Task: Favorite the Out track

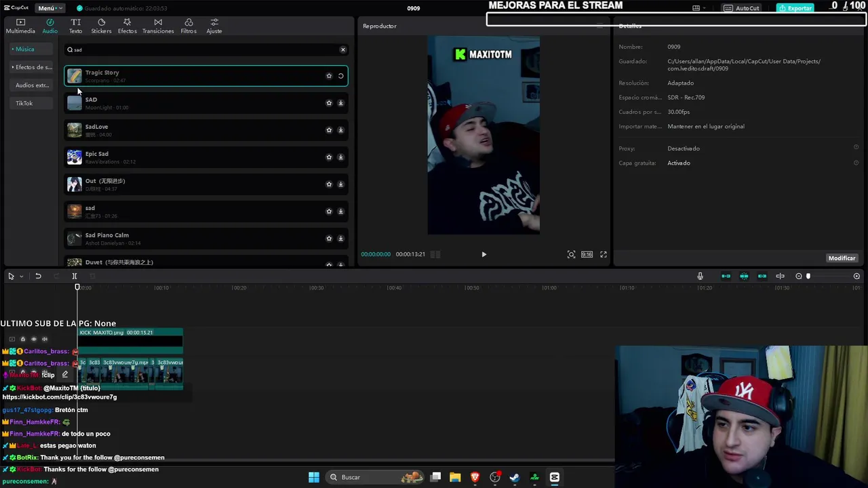Action: (329, 184)
